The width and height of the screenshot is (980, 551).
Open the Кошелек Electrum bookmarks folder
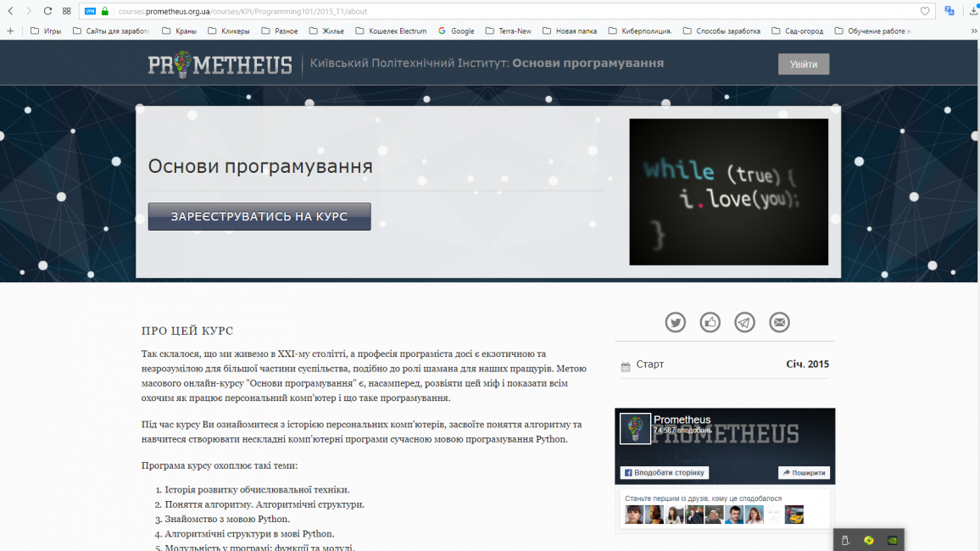[392, 31]
